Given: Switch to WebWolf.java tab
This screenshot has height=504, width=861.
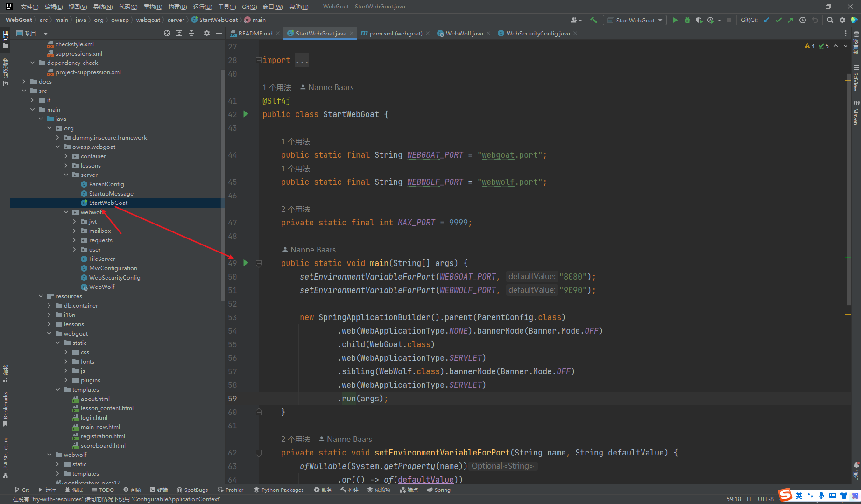Looking at the screenshot, I should pos(464,33).
